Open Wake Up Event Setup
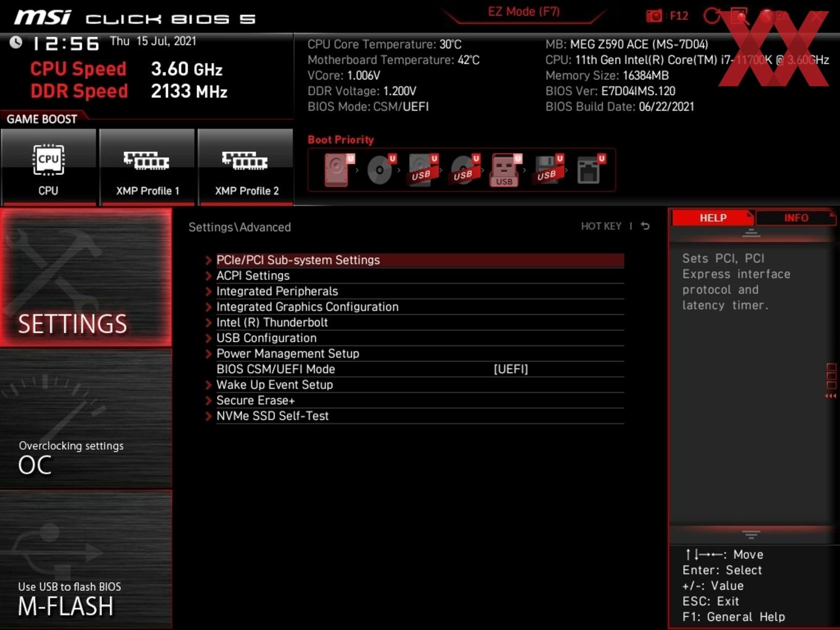 (414, 385)
